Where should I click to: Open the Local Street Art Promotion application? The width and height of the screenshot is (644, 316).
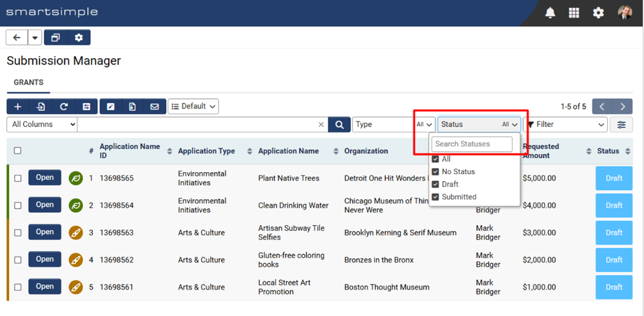coord(44,286)
